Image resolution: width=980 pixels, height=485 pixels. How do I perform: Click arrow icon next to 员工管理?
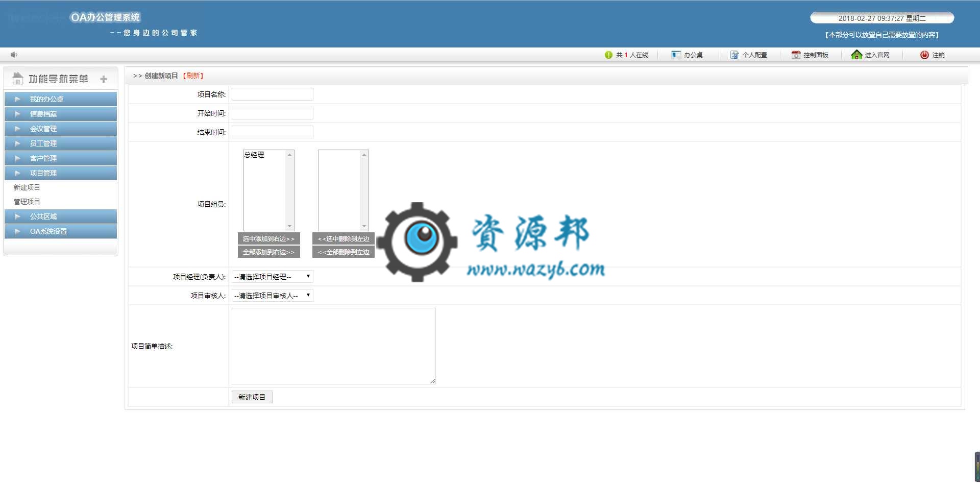click(x=18, y=143)
